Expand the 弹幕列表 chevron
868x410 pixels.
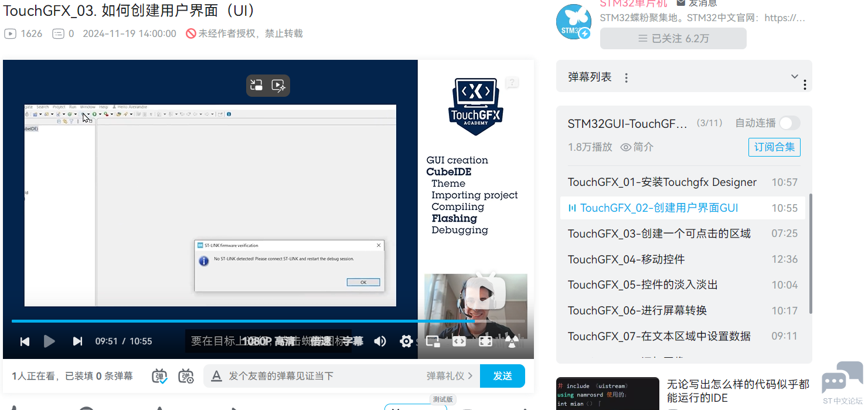795,76
